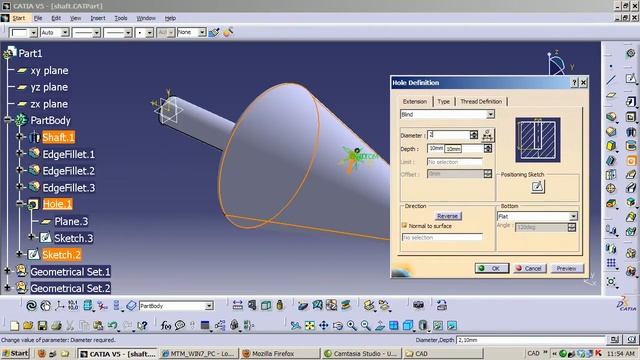Open the Auto dropdown in top toolbar
The width and height of the screenshot is (640, 360).
65,32
